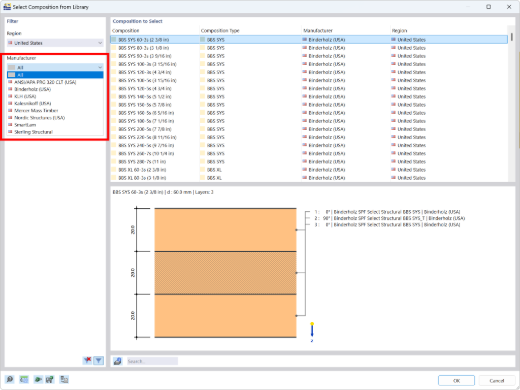
Task: Select the BBS XL 80-3s (3 1/8 in) row
Action: (309, 178)
